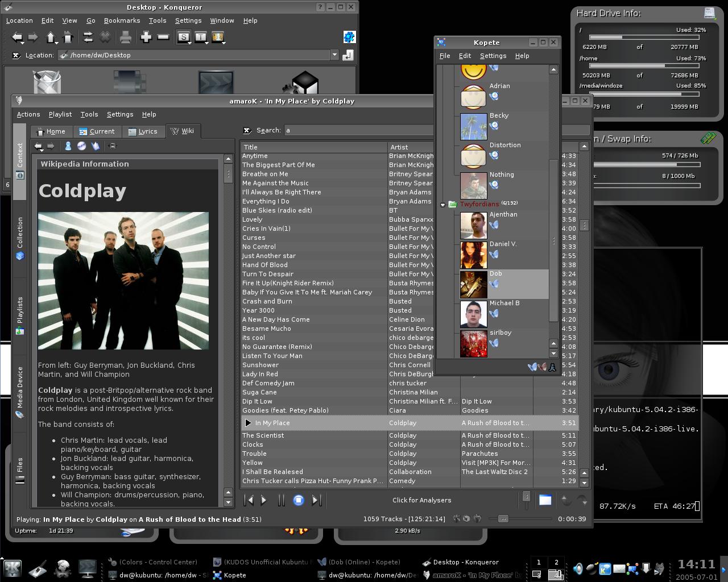
Task: Click the Play button in amaroK
Action: point(264,500)
